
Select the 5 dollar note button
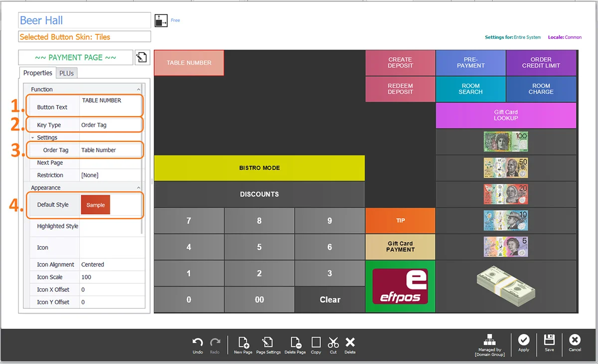[506, 246]
